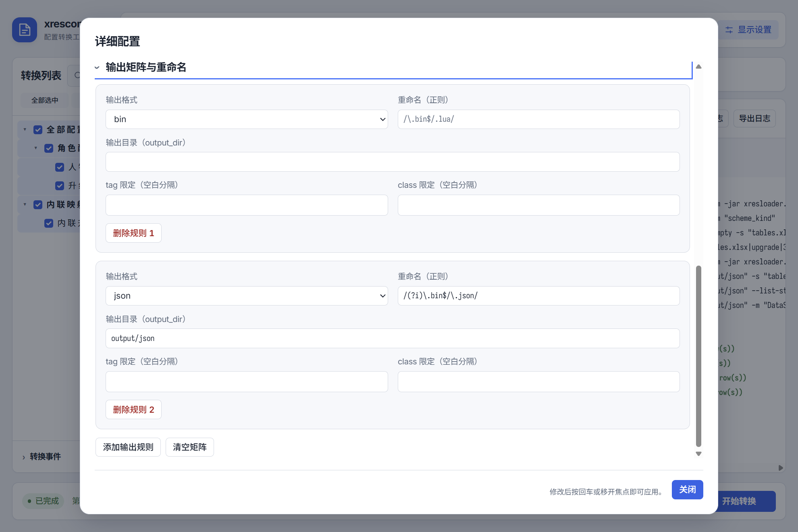Expand the 转换事件 section
The image size is (798, 532).
point(42,457)
